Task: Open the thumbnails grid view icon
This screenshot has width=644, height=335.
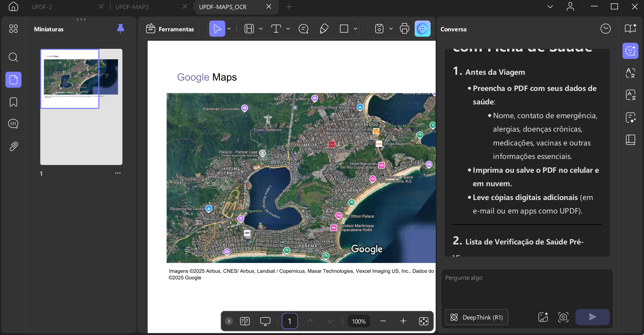Action: tap(13, 29)
